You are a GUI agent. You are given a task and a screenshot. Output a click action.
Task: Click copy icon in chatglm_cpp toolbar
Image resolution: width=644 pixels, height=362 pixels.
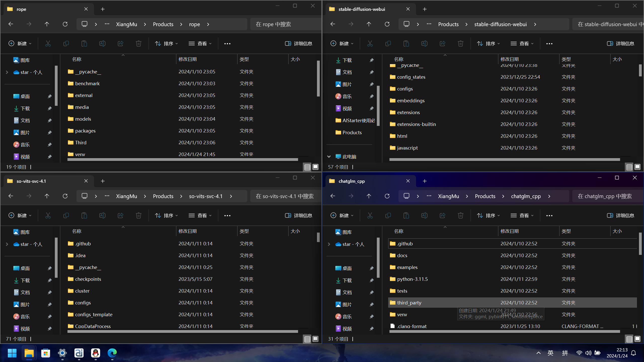[x=388, y=215]
